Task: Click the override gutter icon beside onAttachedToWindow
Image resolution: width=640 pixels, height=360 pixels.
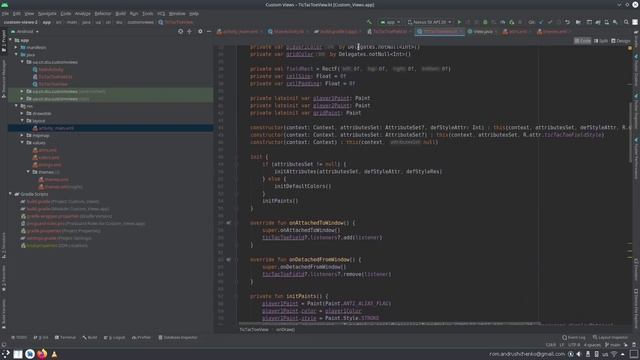Action: (228, 223)
